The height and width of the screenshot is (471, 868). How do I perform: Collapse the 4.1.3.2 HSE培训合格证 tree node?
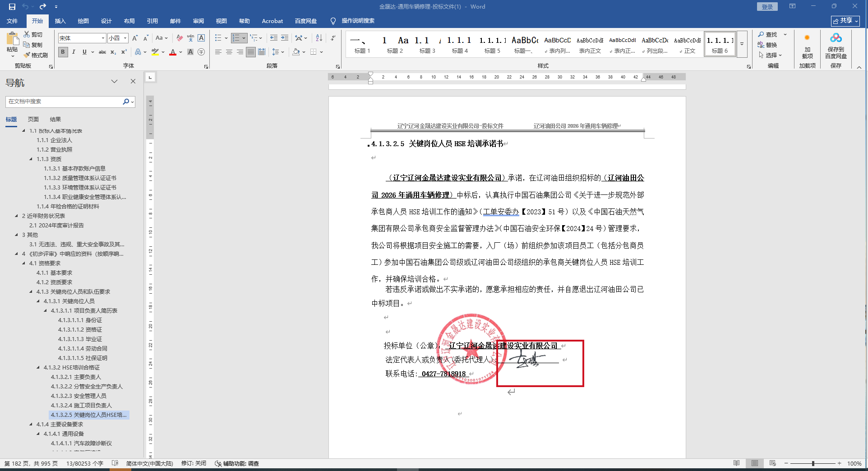point(38,368)
